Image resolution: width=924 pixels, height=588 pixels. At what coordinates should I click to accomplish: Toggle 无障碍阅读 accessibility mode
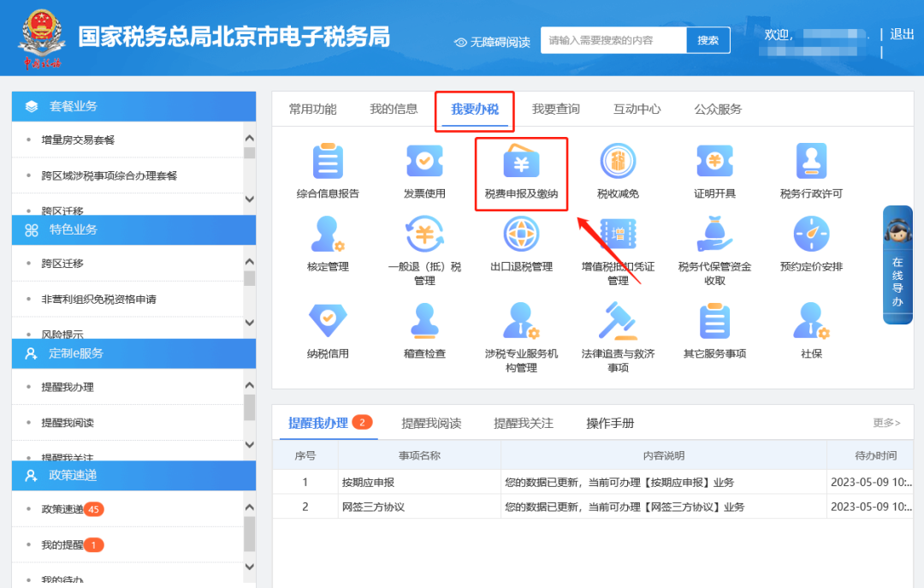click(493, 42)
